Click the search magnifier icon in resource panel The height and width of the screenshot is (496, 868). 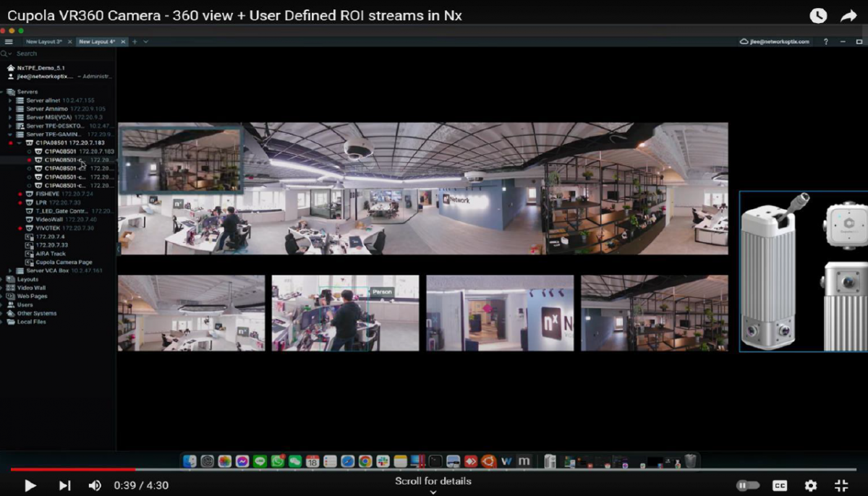(4, 54)
